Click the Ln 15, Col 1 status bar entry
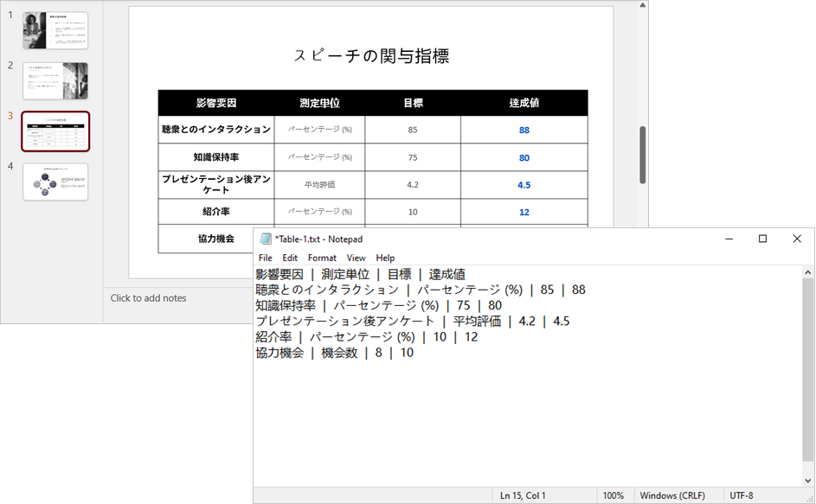This screenshot has width=816, height=504. [523, 495]
